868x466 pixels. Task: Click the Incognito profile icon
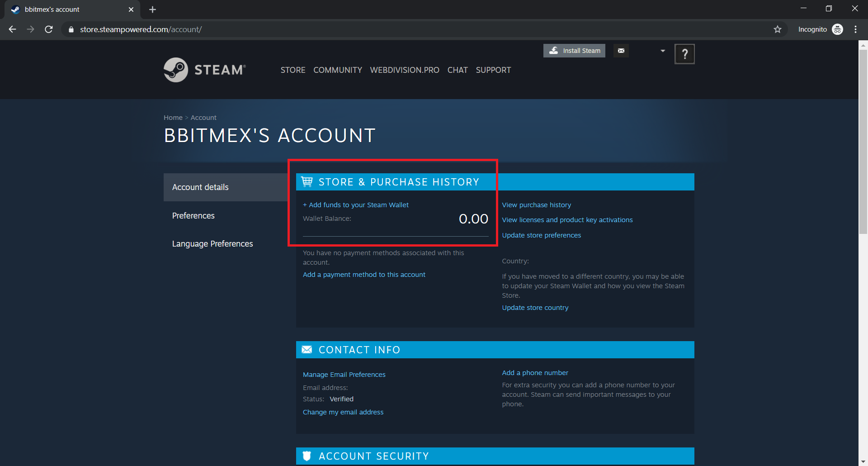tap(837, 29)
